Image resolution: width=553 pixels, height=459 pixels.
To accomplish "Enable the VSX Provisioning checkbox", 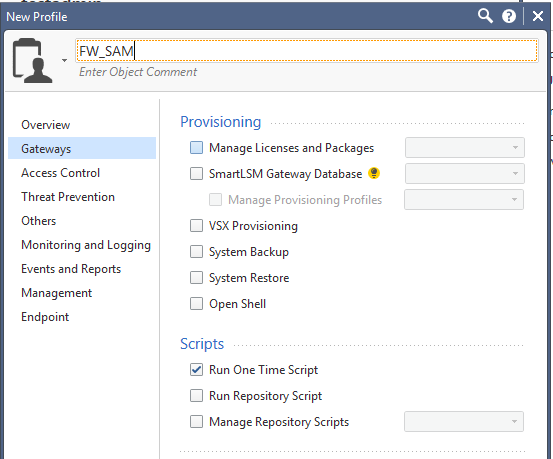I will click(x=196, y=226).
